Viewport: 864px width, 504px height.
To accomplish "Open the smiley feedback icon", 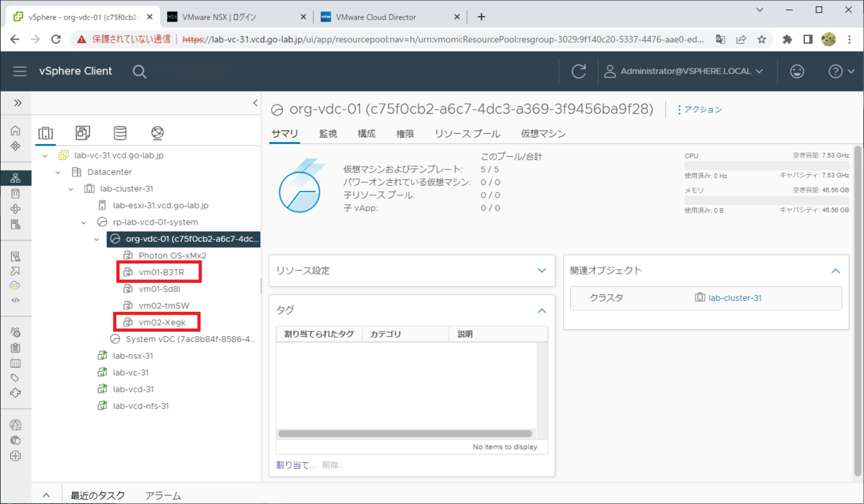I will [796, 71].
